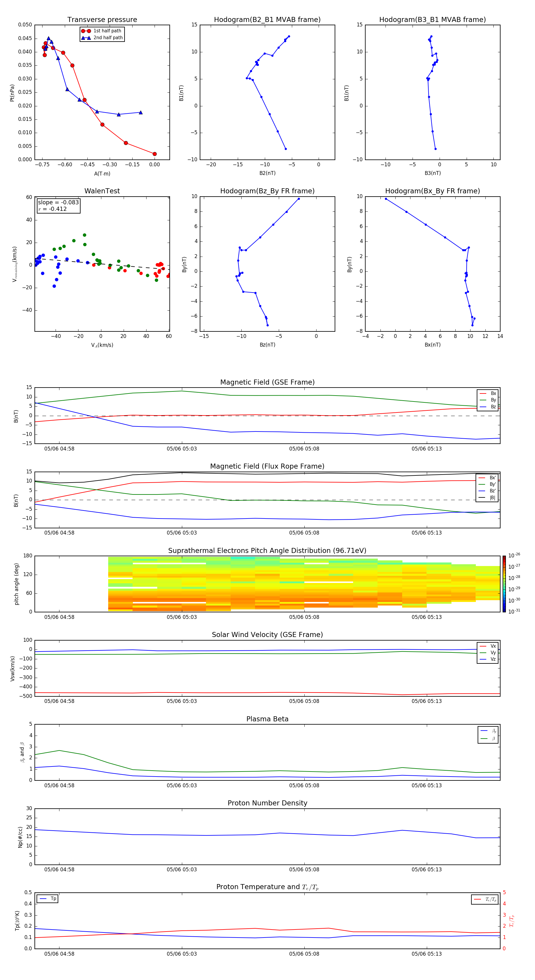
Task: Click 'Magnetic Field (Flux Rope Frame)' title
Action: point(267,467)
